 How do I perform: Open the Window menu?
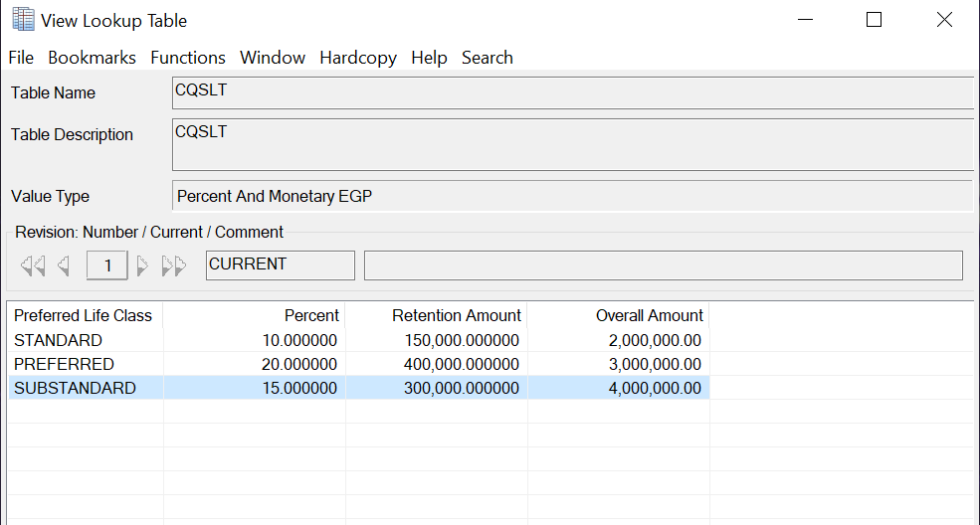[273, 58]
